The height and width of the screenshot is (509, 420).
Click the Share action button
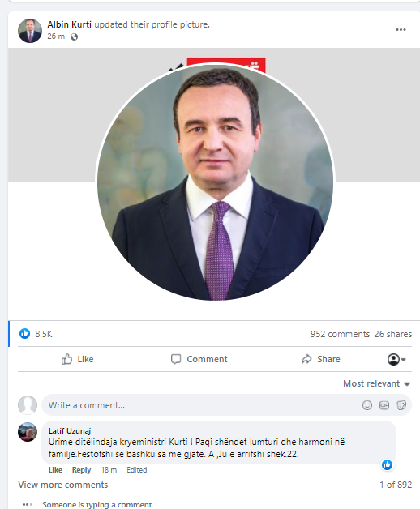coord(320,359)
